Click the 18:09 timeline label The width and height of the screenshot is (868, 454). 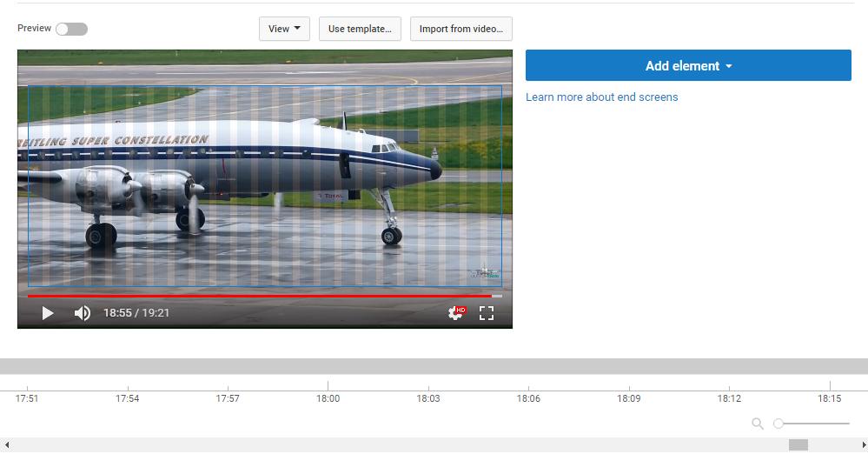click(629, 398)
